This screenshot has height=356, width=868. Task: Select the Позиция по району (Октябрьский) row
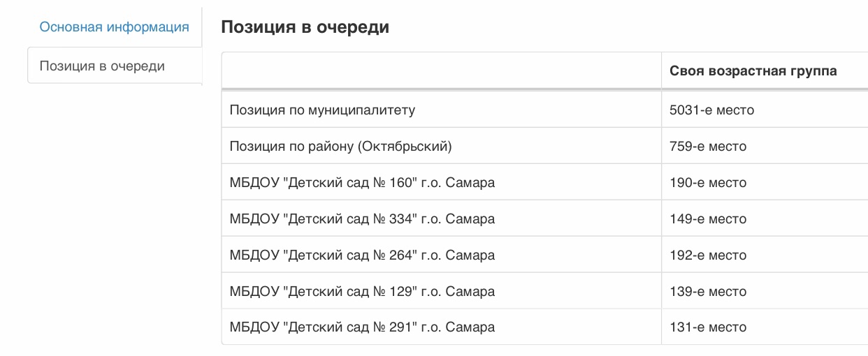(x=544, y=146)
